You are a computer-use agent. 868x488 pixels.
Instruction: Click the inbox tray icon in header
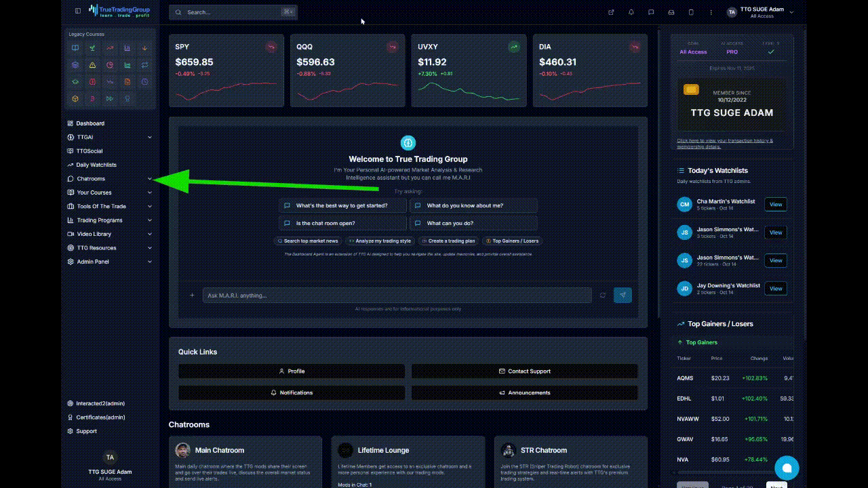click(671, 12)
